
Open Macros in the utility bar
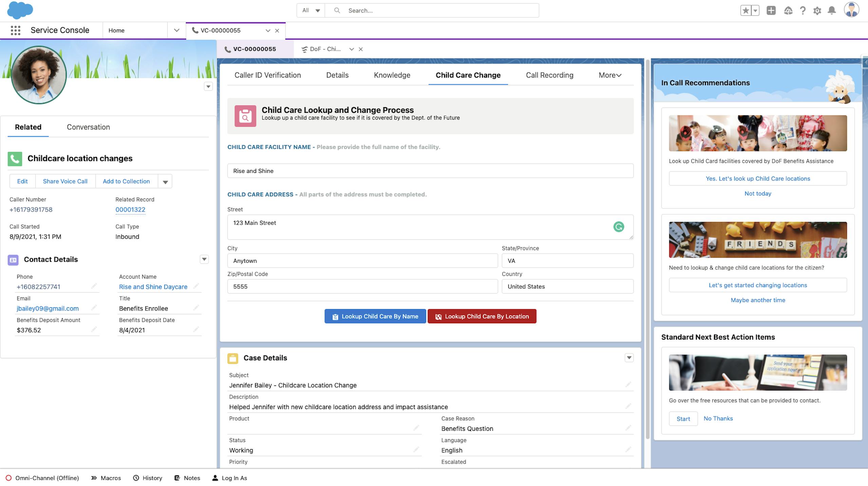point(106,478)
